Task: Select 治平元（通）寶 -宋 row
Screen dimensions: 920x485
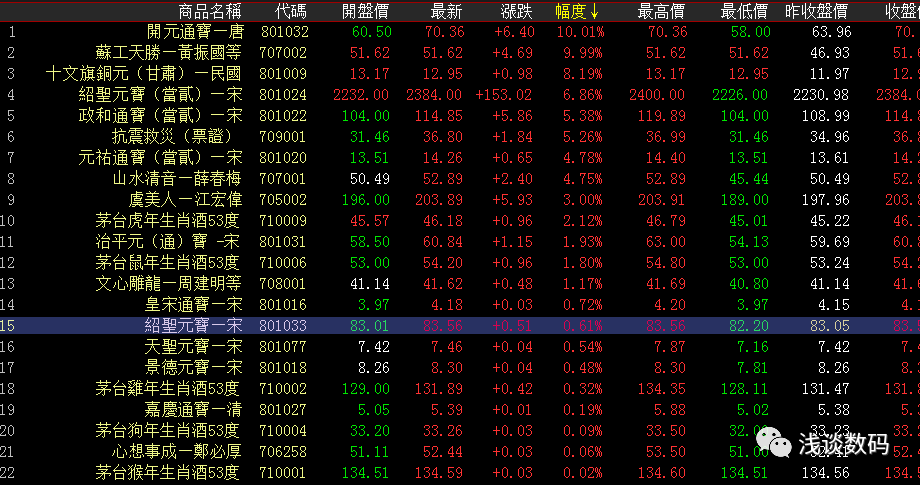Action: click(x=460, y=242)
